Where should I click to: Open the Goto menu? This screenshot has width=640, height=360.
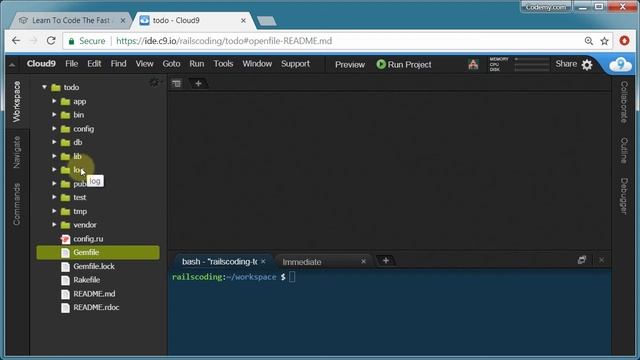pos(171,64)
